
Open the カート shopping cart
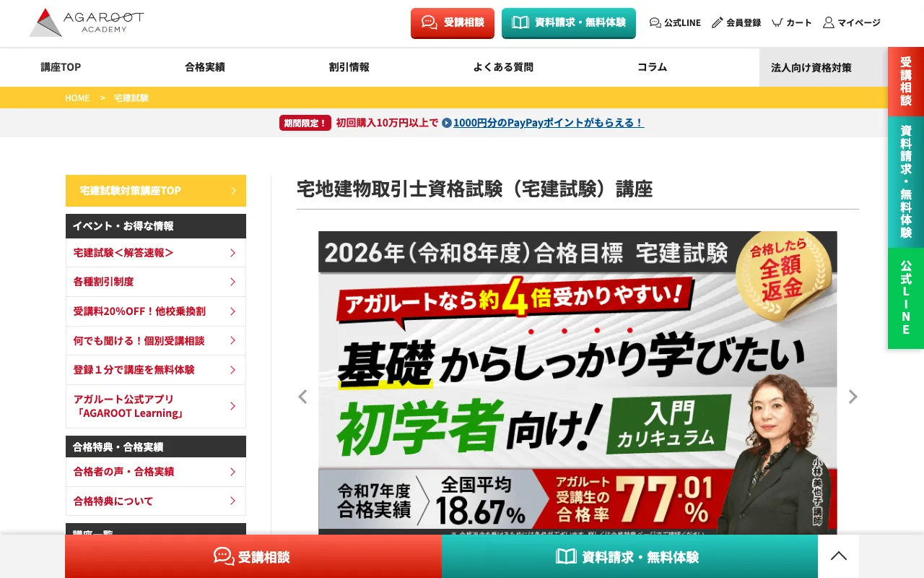[792, 22]
